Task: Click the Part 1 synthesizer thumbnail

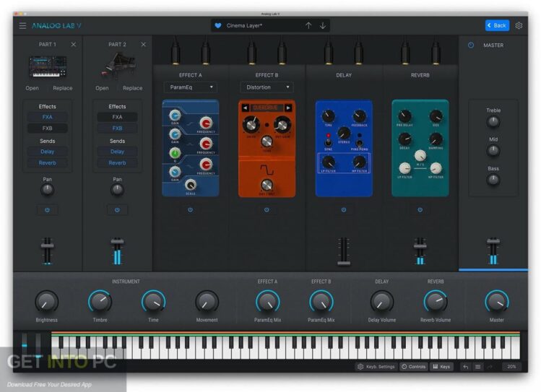Action: click(x=47, y=67)
